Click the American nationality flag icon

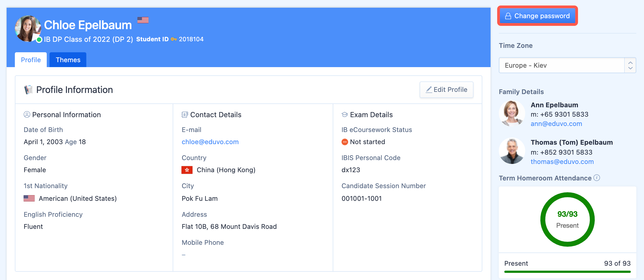click(29, 198)
